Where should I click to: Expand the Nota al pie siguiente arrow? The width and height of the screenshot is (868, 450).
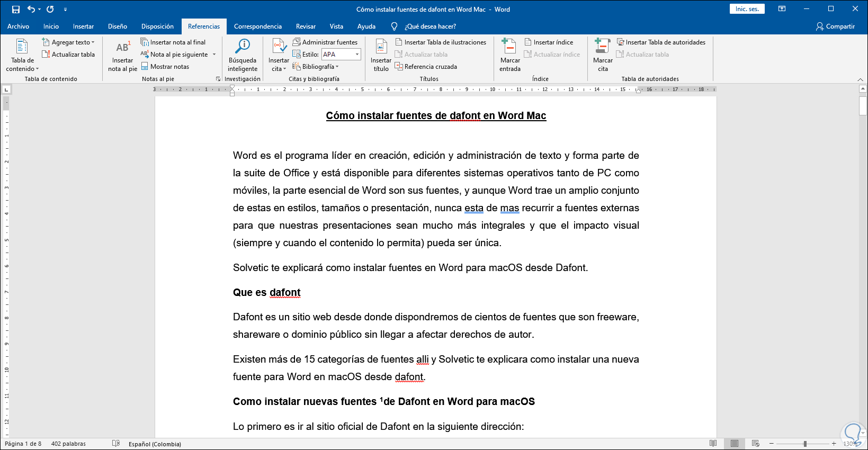tap(214, 55)
